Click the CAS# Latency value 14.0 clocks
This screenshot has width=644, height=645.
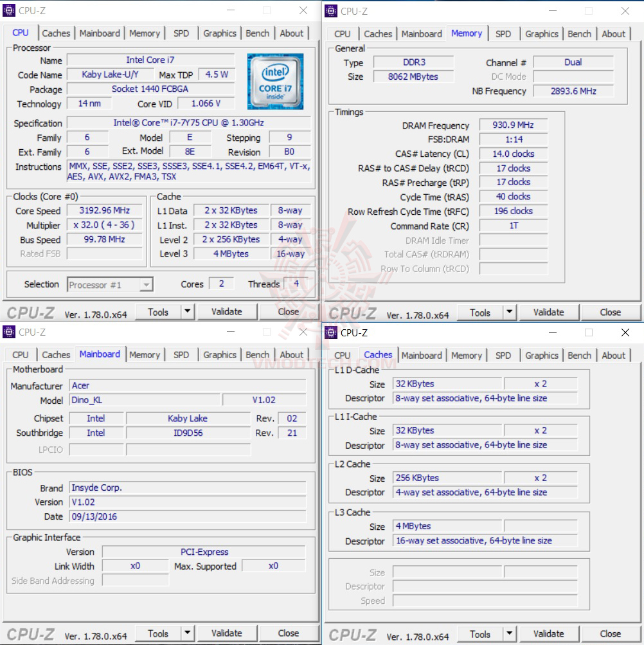[514, 154]
